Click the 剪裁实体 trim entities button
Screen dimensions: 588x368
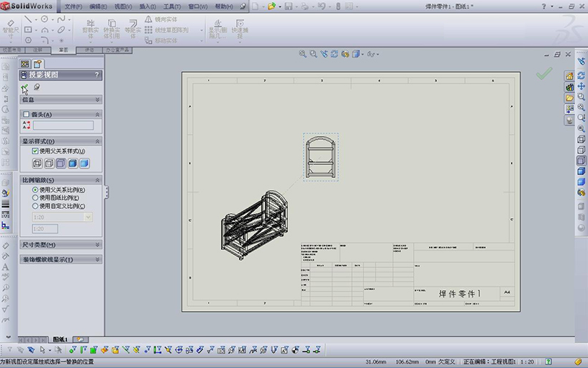pos(91,30)
